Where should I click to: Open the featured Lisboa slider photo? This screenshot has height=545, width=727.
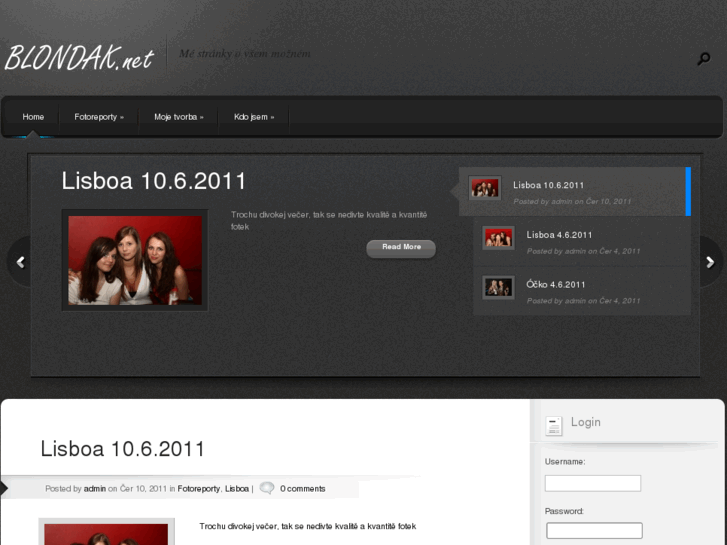click(135, 260)
